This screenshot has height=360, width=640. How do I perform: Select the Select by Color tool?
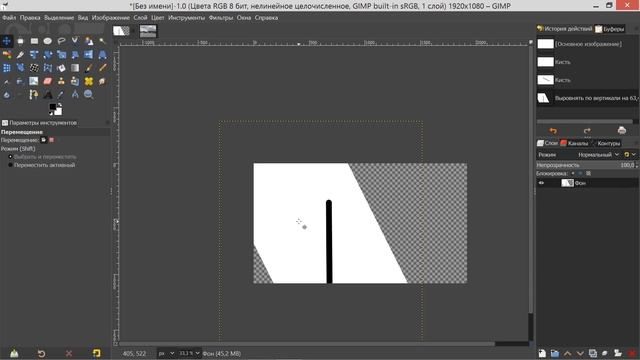pyautogui.click(x=7, y=54)
